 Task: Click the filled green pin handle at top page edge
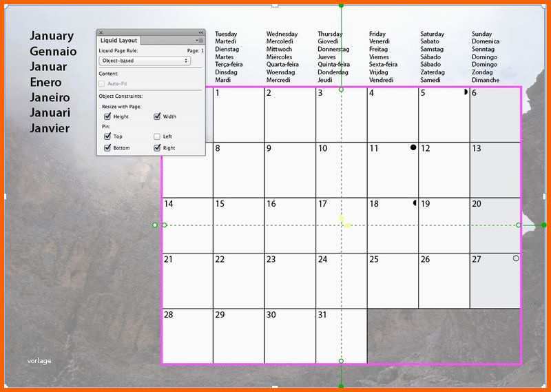tap(341, 6)
